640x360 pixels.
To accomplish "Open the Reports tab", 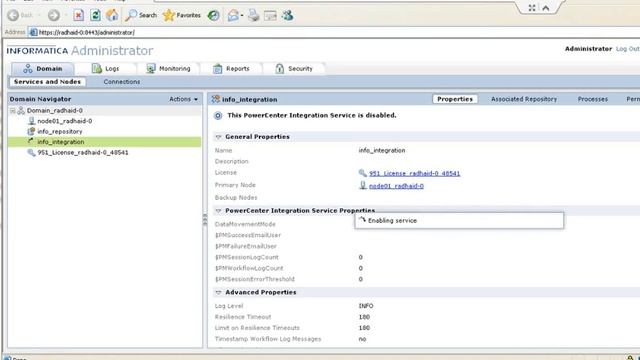I will point(231,69).
